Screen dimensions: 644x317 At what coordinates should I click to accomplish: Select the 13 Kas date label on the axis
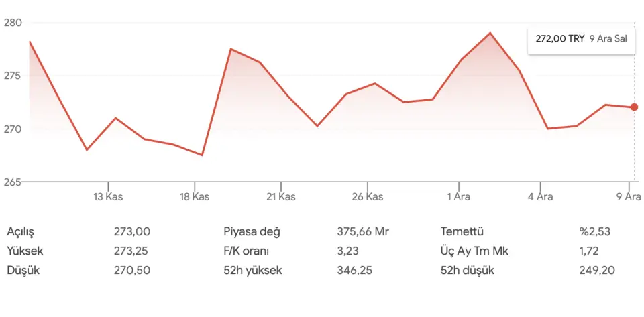coord(108,197)
